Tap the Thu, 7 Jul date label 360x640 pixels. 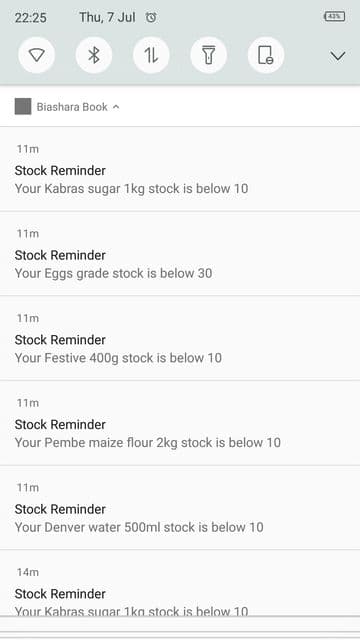point(107,17)
